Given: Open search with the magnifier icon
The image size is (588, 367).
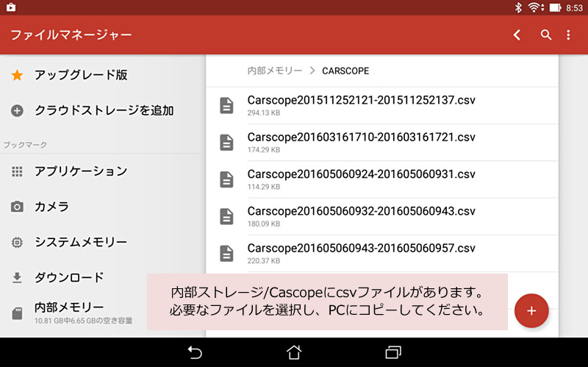Looking at the screenshot, I should 546,35.
